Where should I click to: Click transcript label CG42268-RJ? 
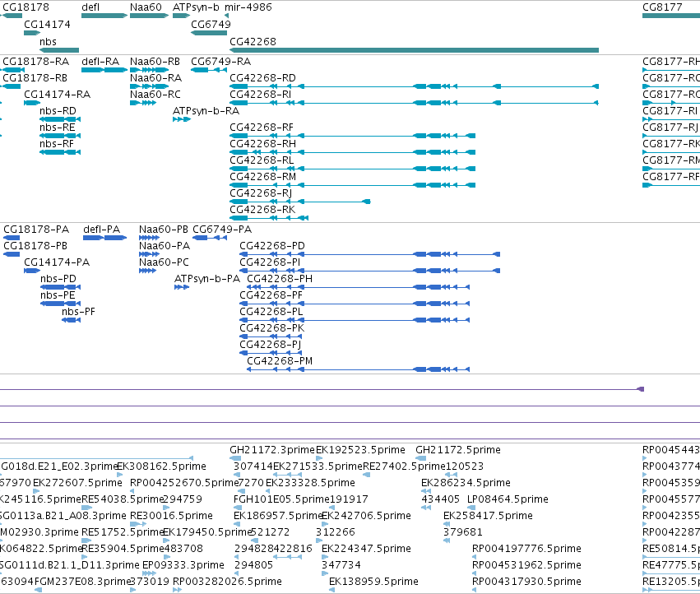pos(261,193)
